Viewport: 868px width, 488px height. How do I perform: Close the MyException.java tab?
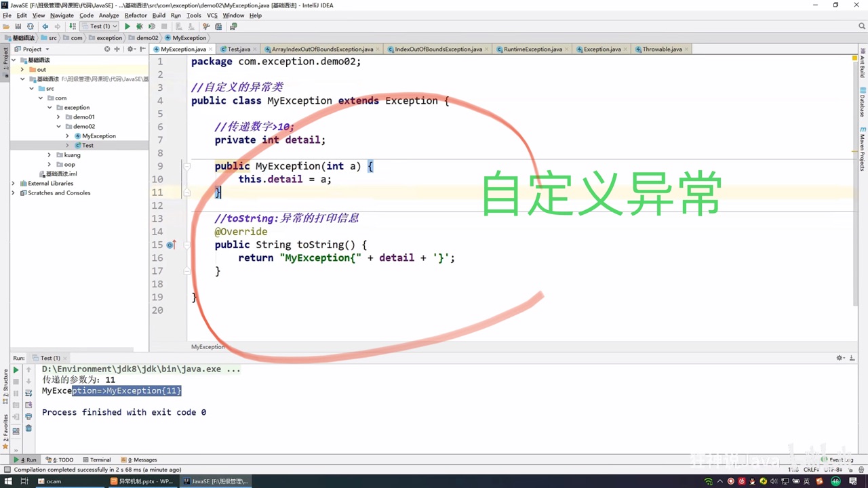point(211,49)
